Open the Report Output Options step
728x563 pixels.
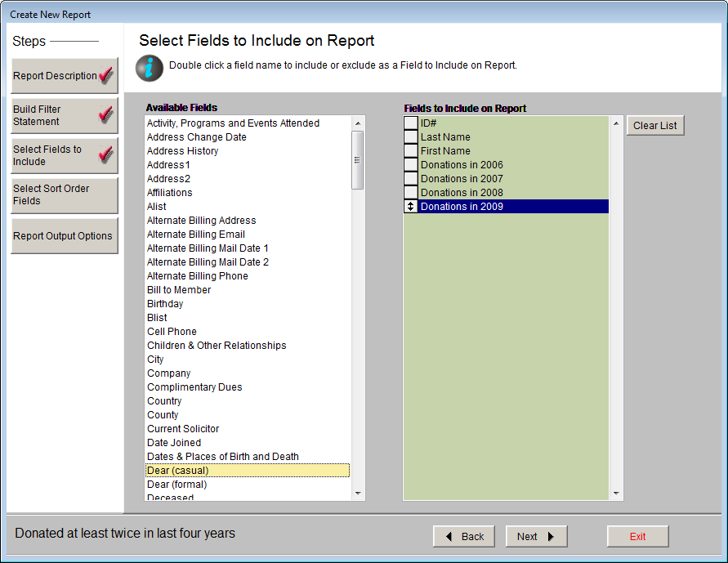pyautogui.click(x=65, y=235)
